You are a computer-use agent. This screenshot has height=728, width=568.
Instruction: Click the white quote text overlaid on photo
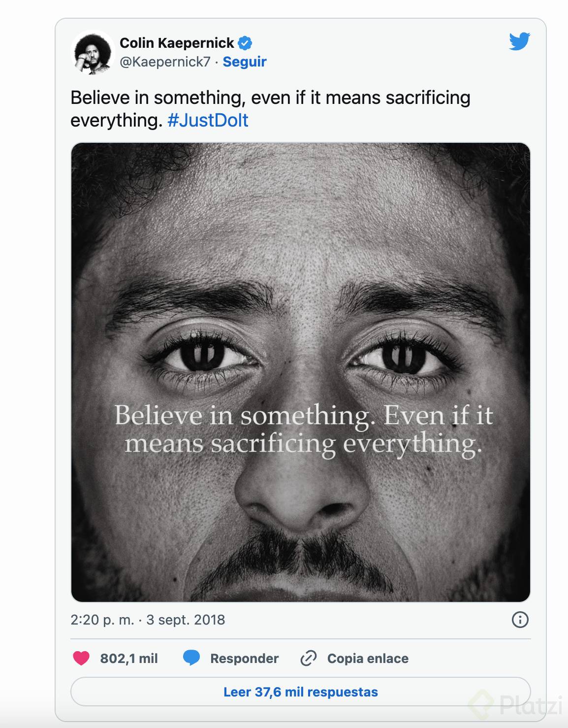coord(303,430)
